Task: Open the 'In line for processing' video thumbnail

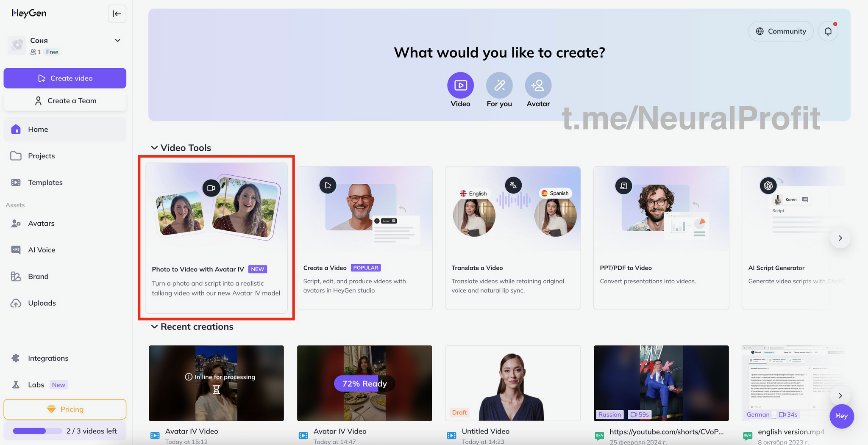Action: click(216, 383)
